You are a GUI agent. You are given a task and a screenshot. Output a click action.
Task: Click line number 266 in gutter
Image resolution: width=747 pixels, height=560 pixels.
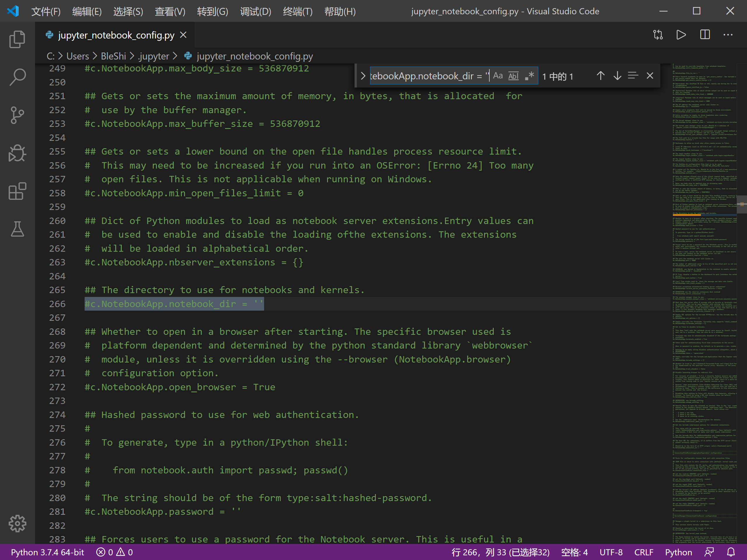click(57, 304)
